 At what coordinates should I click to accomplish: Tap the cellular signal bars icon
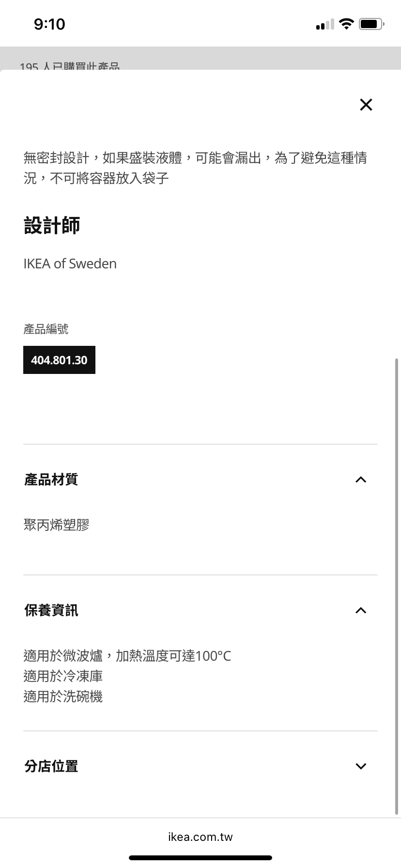tap(324, 24)
